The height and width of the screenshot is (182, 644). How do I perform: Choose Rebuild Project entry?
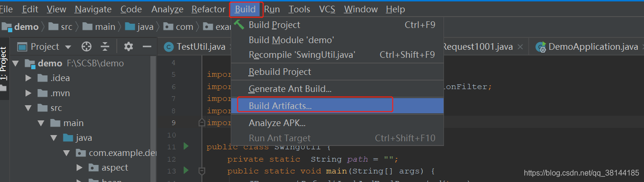[x=337, y=72]
